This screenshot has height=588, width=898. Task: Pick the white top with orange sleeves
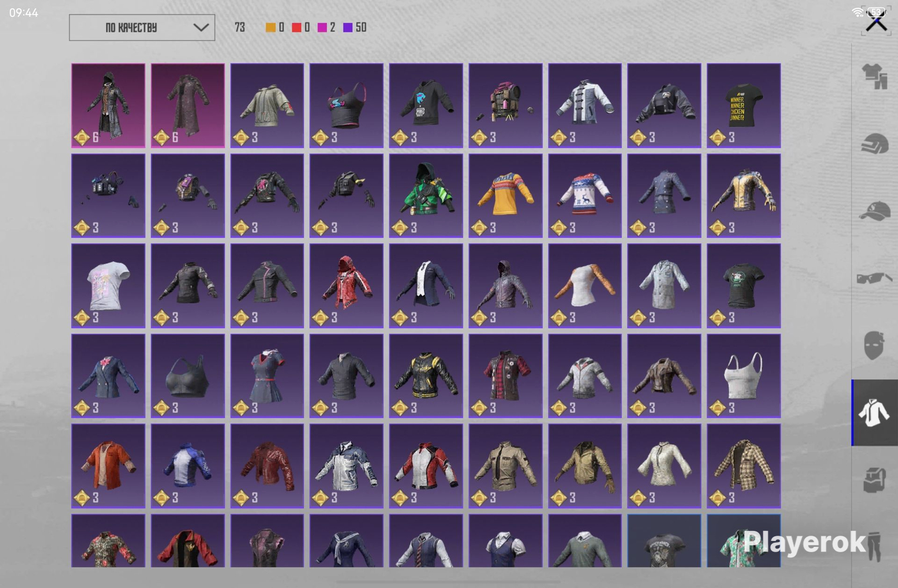(585, 286)
